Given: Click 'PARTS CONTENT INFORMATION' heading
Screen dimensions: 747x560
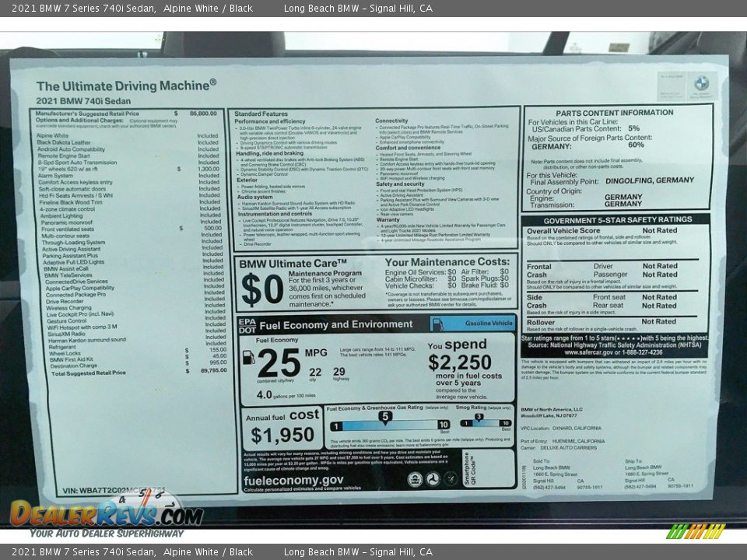Looking at the screenshot, I should pos(615,113).
